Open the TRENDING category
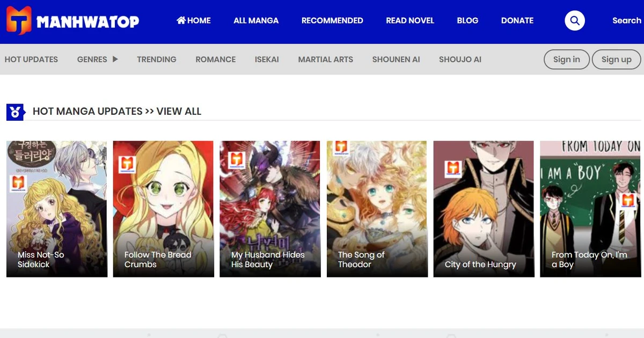The image size is (644, 338). [156, 60]
